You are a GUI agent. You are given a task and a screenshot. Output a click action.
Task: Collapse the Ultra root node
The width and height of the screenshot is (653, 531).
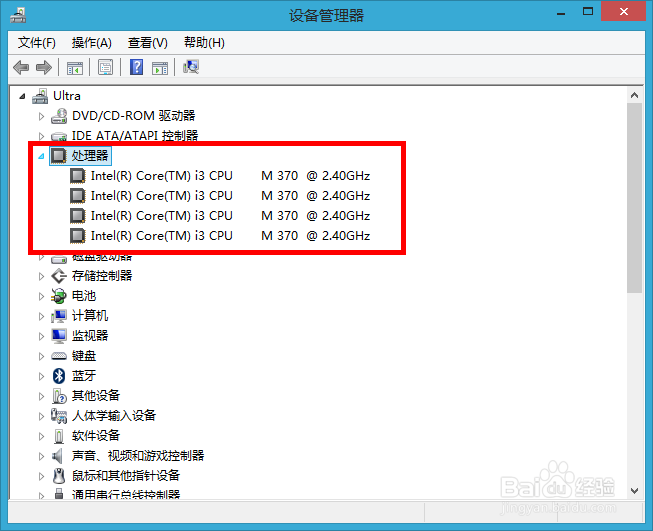pyautogui.click(x=22, y=97)
